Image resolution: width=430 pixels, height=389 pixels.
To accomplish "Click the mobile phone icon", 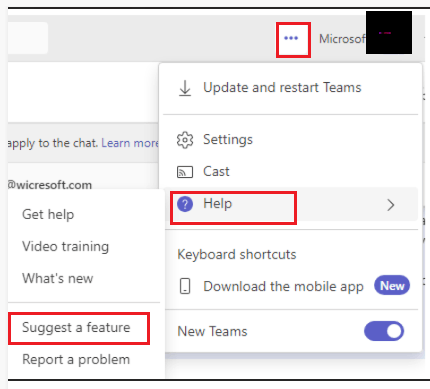I will point(185,287).
